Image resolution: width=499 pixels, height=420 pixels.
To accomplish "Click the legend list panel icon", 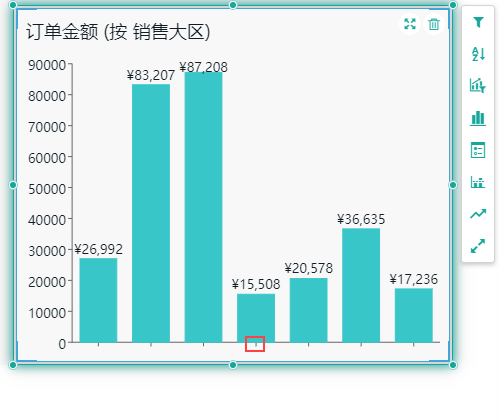I will [478, 150].
